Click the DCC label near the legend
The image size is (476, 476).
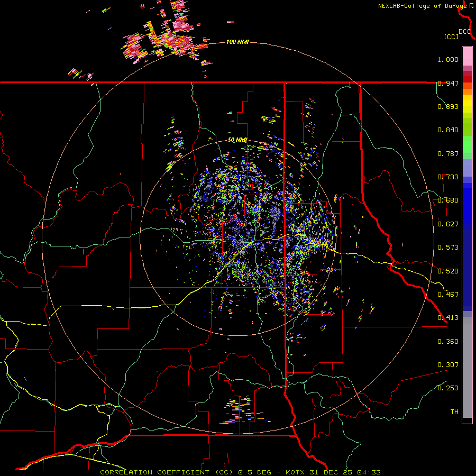coord(464,32)
